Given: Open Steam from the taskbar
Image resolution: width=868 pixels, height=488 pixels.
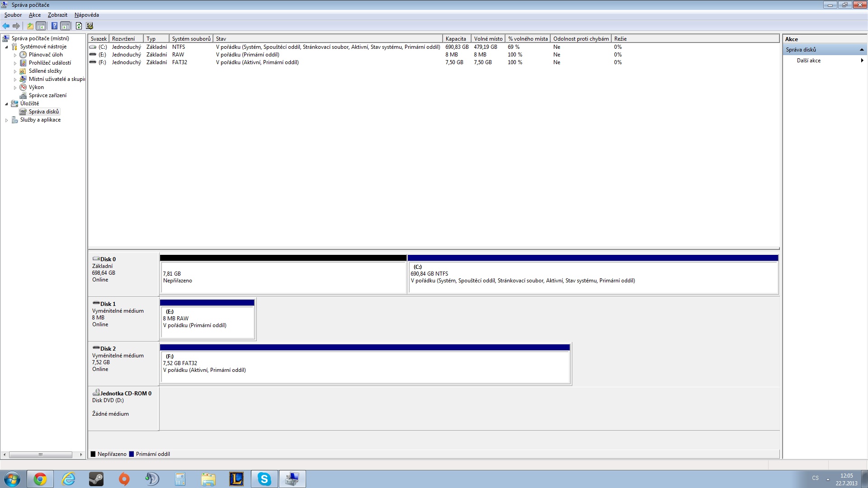Looking at the screenshot, I should coord(96,479).
